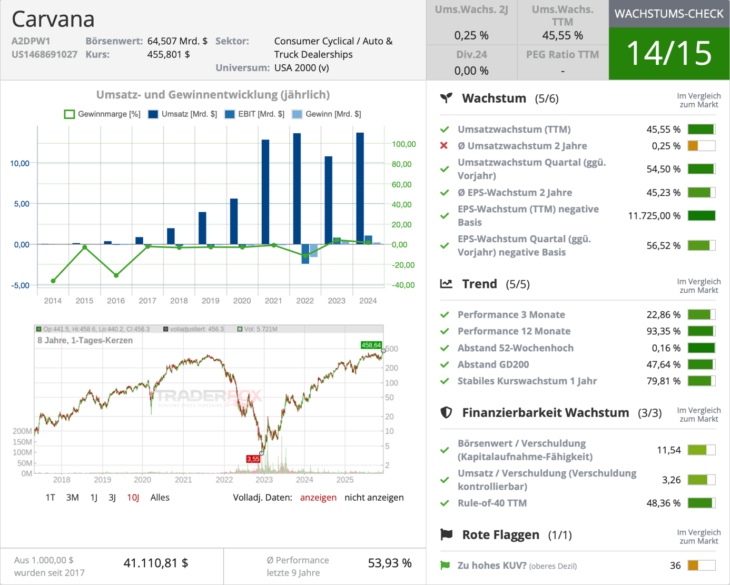Toggle the Umsatz [Mrd. $] legend series
The width and height of the screenshot is (730, 585).
point(182,114)
